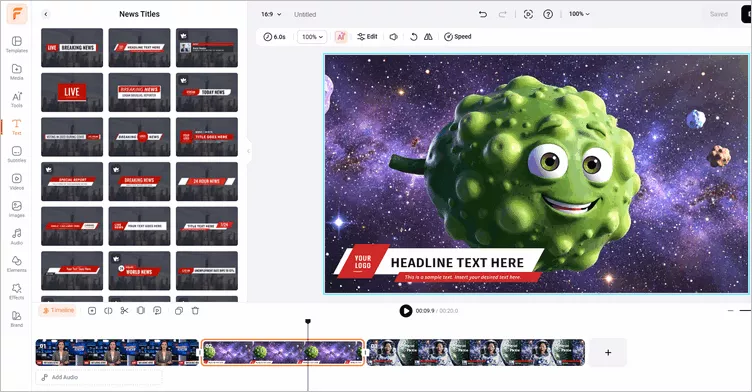
Task: Collapse the side panel with handle arrow
Action: coord(248,151)
